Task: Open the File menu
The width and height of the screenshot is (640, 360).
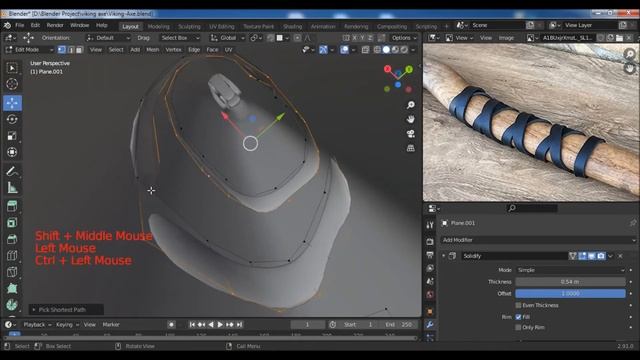Action: 20,25
